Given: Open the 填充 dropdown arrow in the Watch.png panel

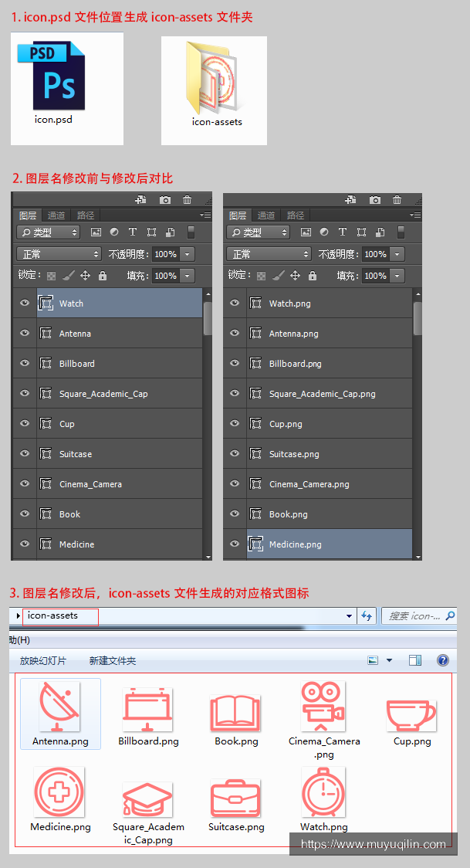Looking at the screenshot, I should click(397, 275).
